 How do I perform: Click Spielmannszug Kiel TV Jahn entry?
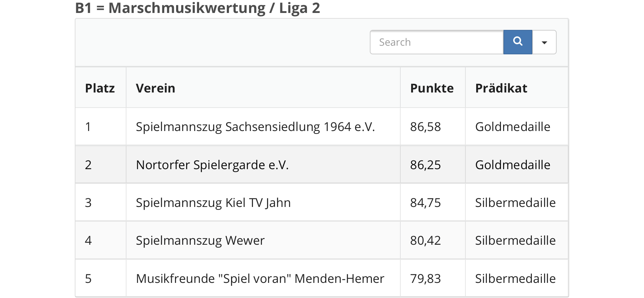[213, 203]
